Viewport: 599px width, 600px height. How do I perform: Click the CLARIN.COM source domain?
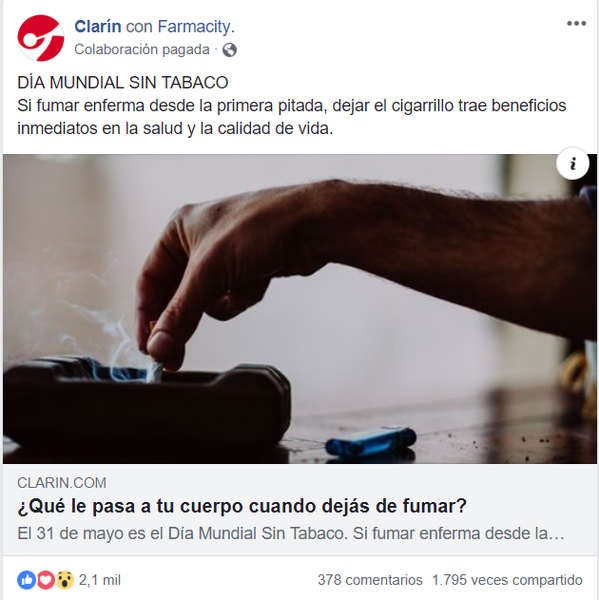(x=62, y=483)
